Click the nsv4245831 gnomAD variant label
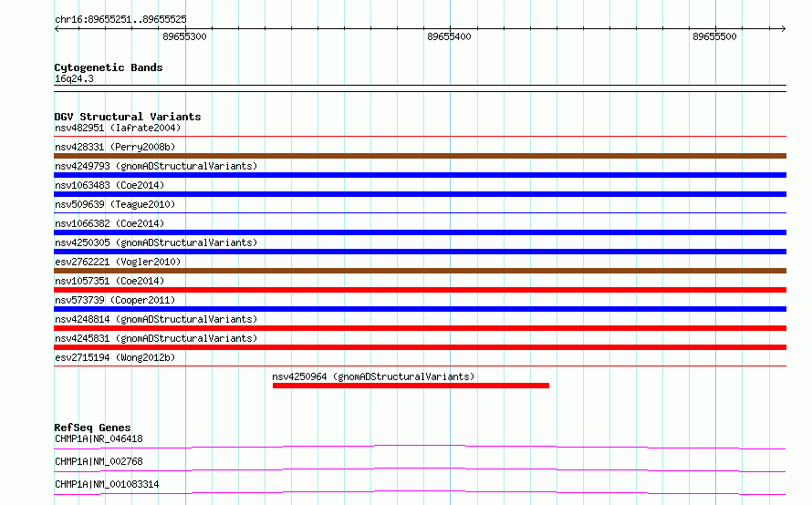The width and height of the screenshot is (812, 505). coord(156,338)
